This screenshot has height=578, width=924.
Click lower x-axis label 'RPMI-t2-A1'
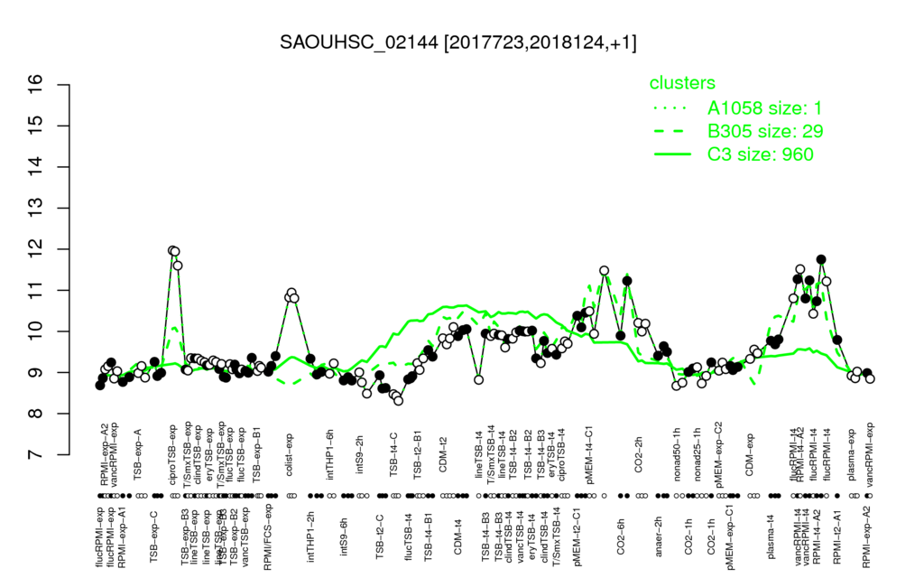[837, 536]
